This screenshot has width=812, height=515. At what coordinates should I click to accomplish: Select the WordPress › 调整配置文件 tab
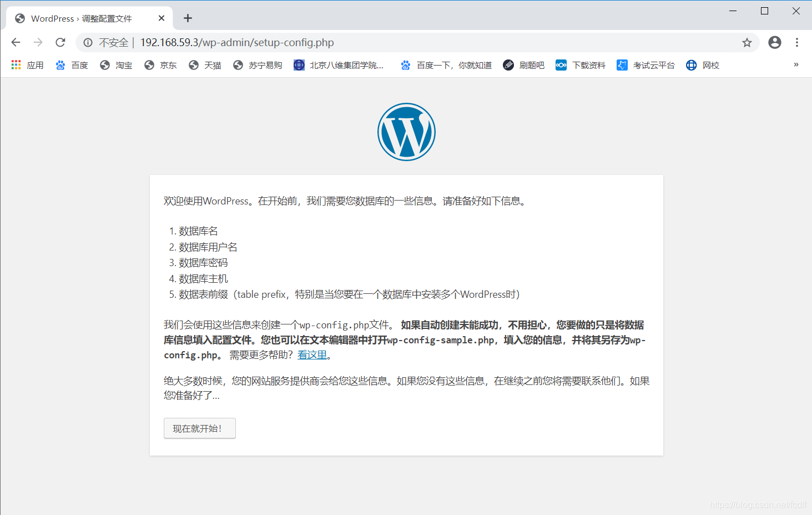click(x=89, y=18)
